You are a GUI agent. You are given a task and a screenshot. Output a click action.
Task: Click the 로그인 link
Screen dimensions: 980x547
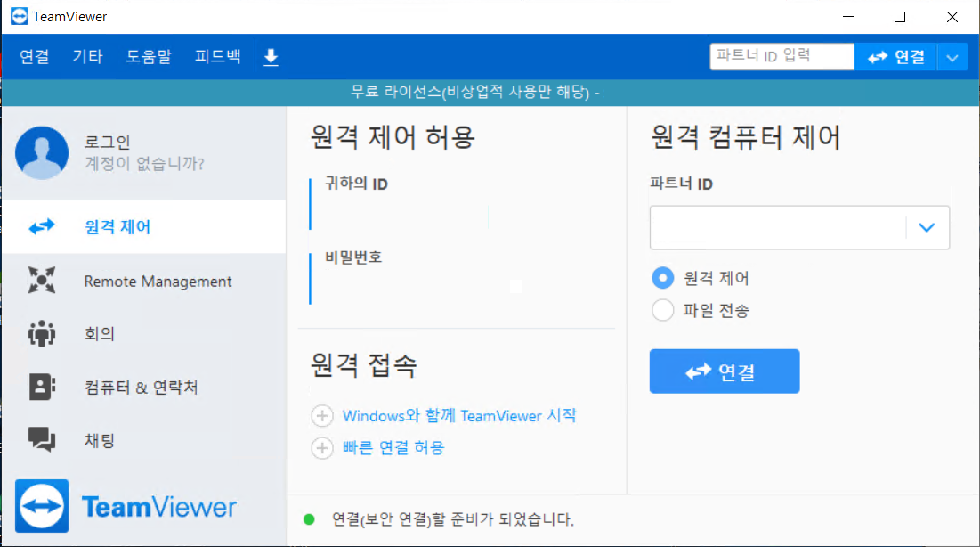107,142
